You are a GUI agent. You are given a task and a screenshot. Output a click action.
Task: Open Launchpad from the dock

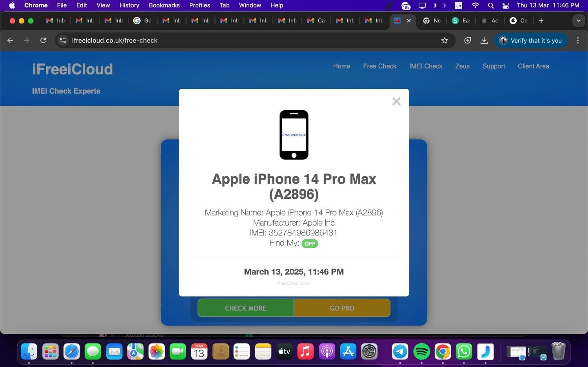pyautogui.click(x=50, y=351)
